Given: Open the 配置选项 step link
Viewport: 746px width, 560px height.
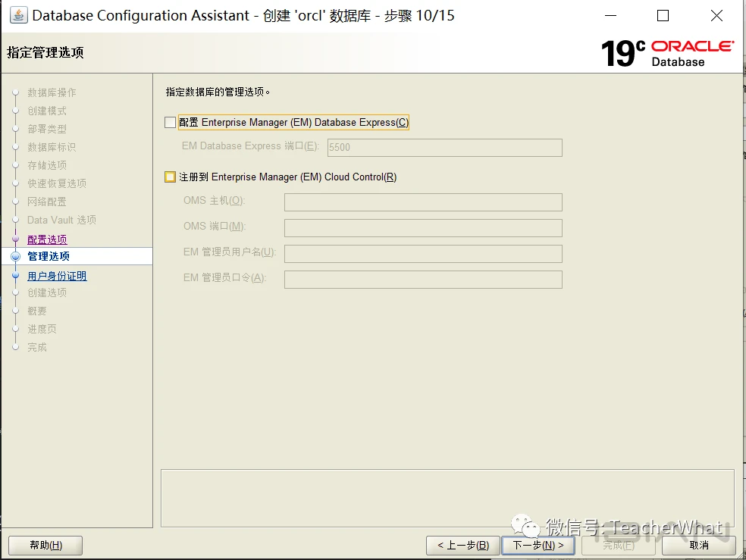Looking at the screenshot, I should pyautogui.click(x=47, y=239).
